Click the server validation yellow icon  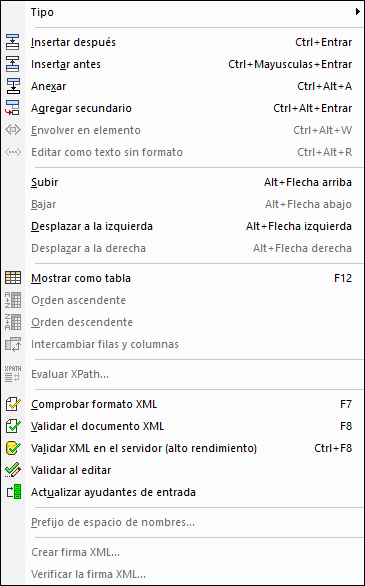tap(13, 448)
